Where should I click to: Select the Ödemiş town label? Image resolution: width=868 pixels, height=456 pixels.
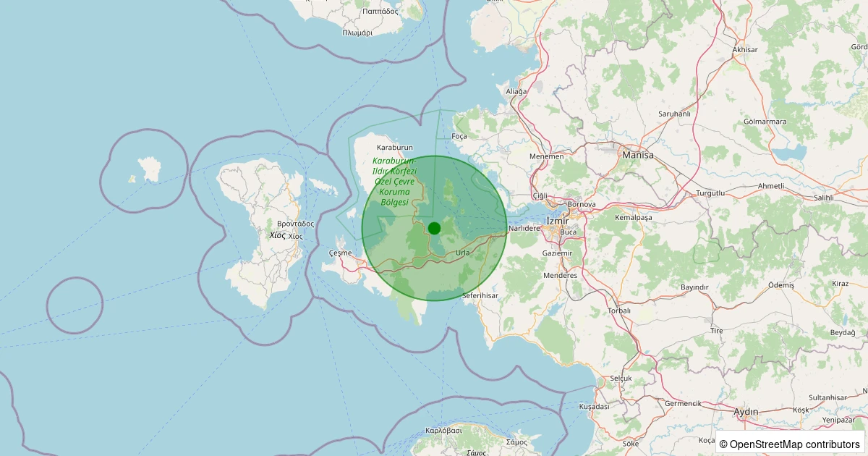tap(781, 285)
